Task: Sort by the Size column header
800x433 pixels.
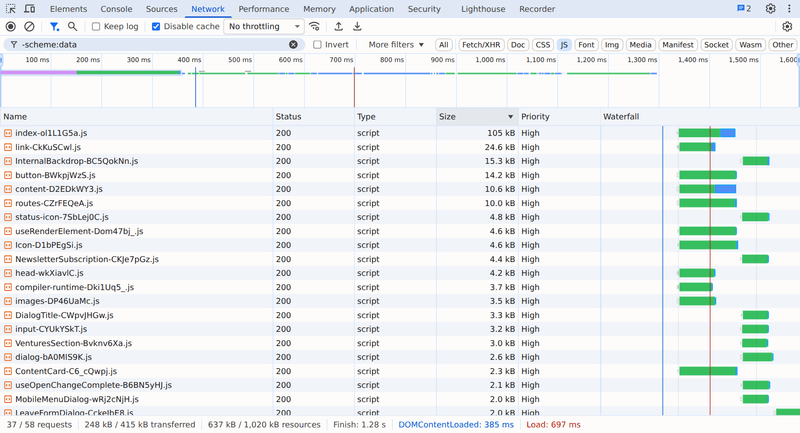Action: coord(477,117)
